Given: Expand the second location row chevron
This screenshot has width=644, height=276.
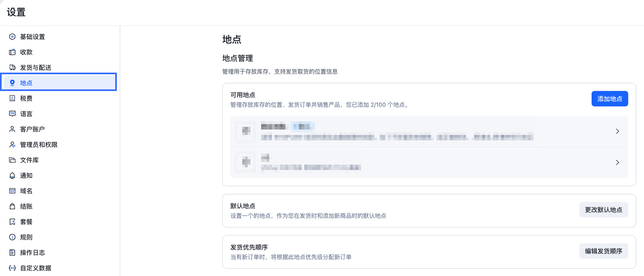Looking at the screenshot, I should pyautogui.click(x=617, y=162).
